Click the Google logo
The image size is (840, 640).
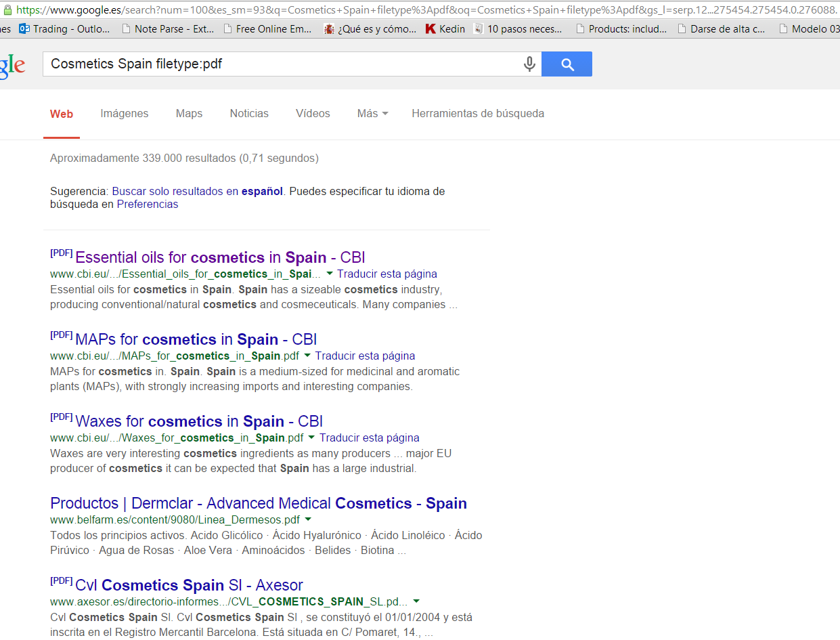pyautogui.click(x=12, y=66)
